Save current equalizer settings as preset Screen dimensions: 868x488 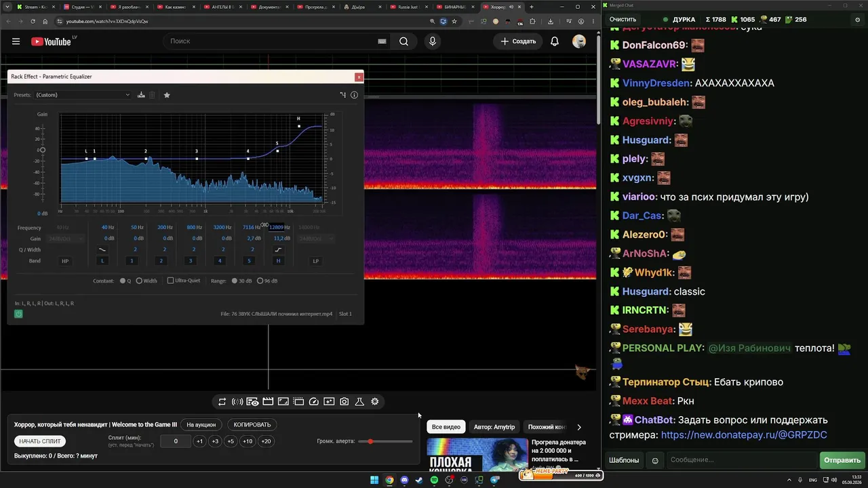pyautogui.click(x=141, y=95)
